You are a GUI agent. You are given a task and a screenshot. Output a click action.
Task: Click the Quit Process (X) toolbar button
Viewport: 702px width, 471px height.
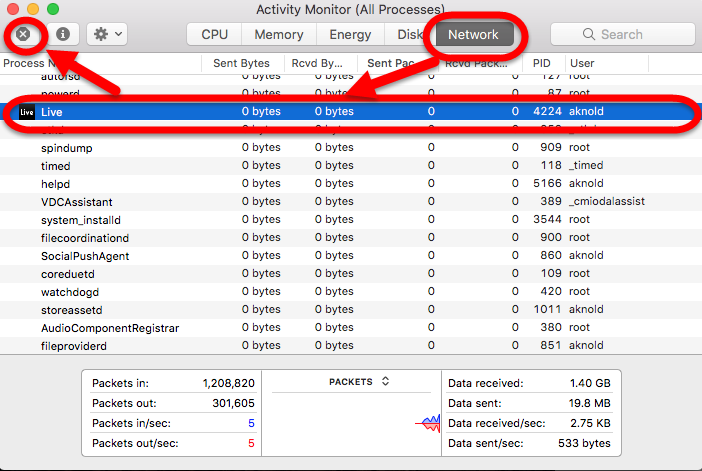click(x=23, y=34)
